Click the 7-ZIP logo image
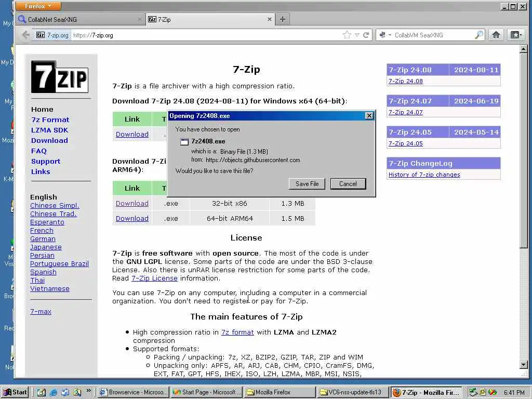The image size is (532, 399). [x=60, y=77]
